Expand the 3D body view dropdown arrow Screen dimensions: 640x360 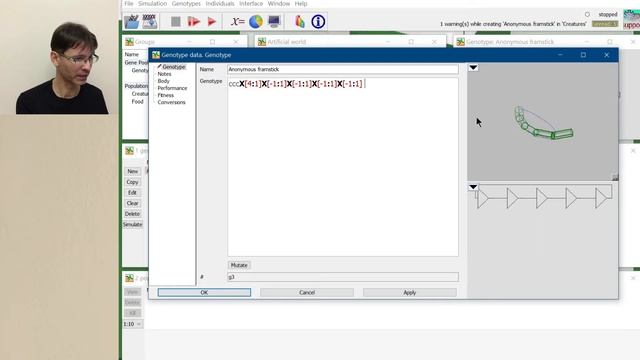473,68
